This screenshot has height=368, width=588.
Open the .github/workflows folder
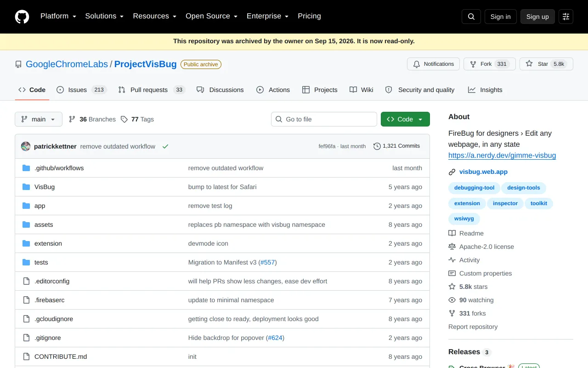[59, 168]
